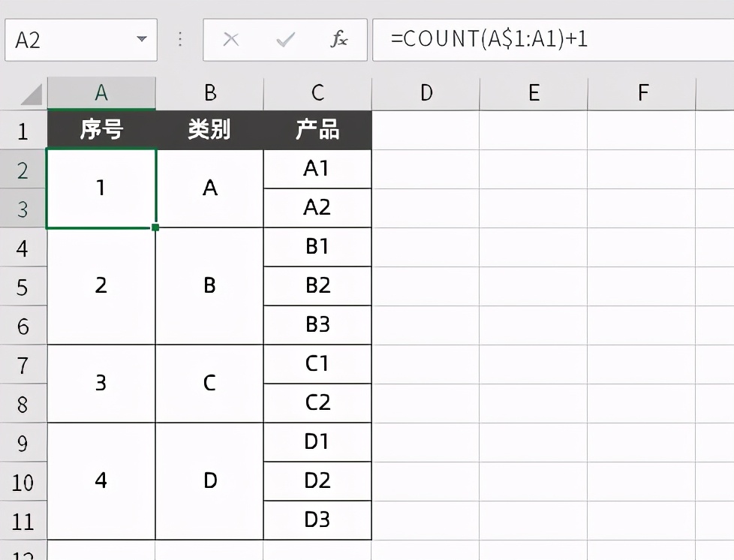Select row 9 header
This screenshot has height=560, width=734.
pyautogui.click(x=23, y=443)
